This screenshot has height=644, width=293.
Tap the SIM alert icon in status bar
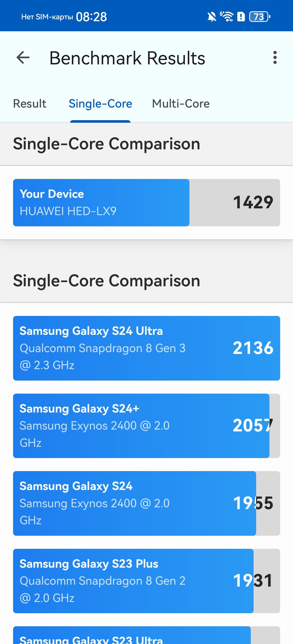(241, 17)
